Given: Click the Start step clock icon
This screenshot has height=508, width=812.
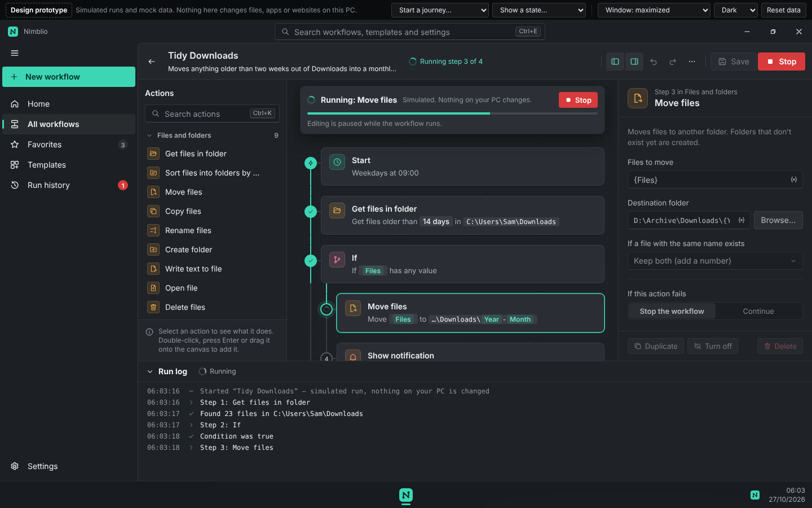Looking at the screenshot, I should tap(337, 162).
